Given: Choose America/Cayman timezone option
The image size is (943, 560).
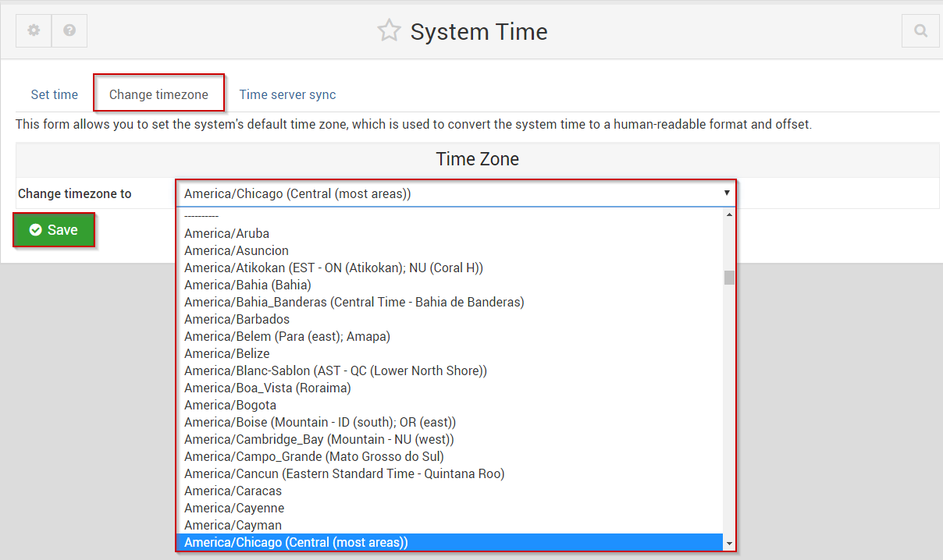Looking at the screenshot, I should click(x=450, y=525).
